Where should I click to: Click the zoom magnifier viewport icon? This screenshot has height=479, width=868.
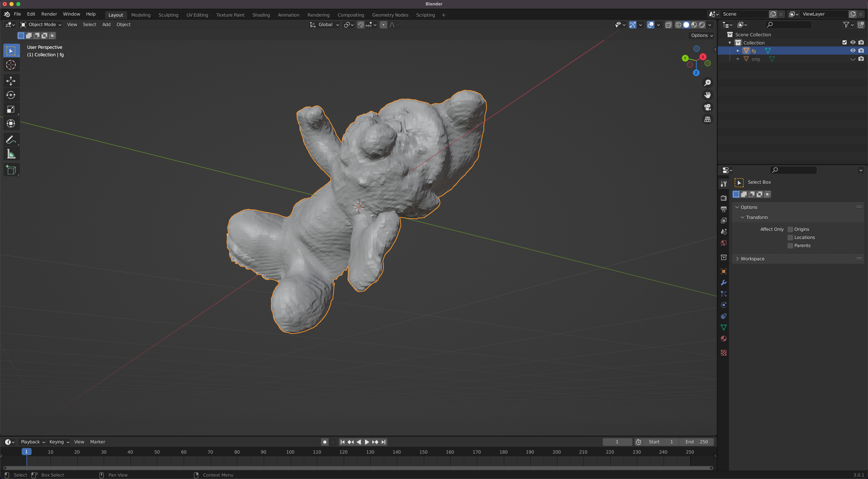708,83
